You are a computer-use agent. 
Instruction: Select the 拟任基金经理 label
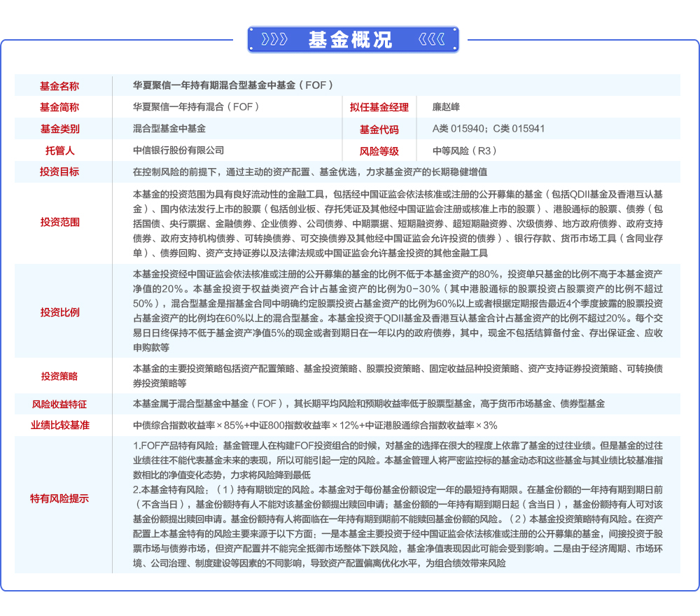379,107
